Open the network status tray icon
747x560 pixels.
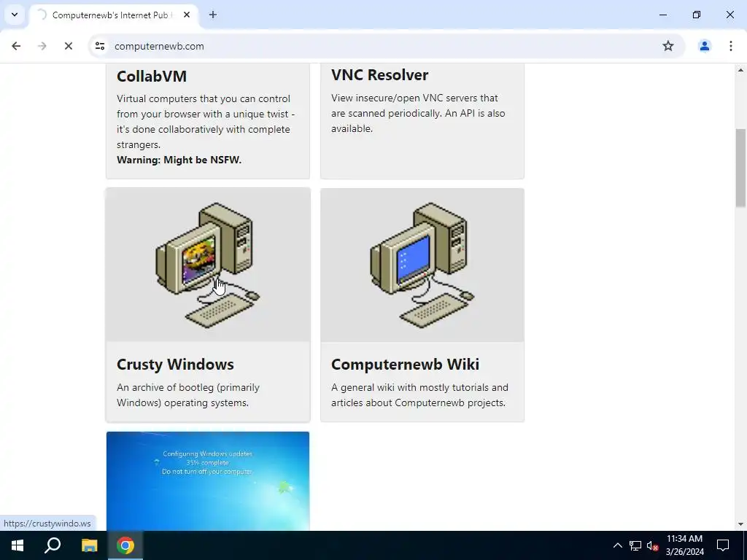635,545
